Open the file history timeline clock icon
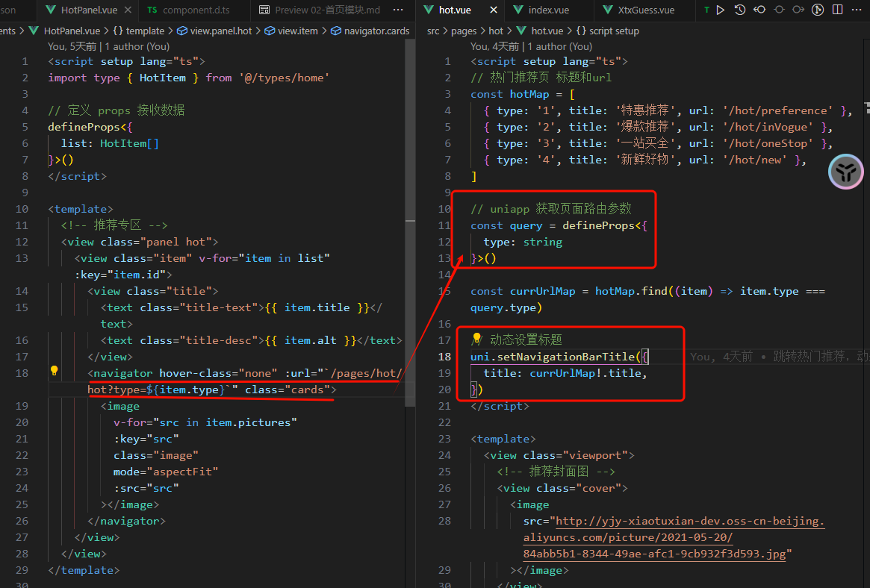The image size is (870, 588). pyautogui.click(x=739, y=10)
